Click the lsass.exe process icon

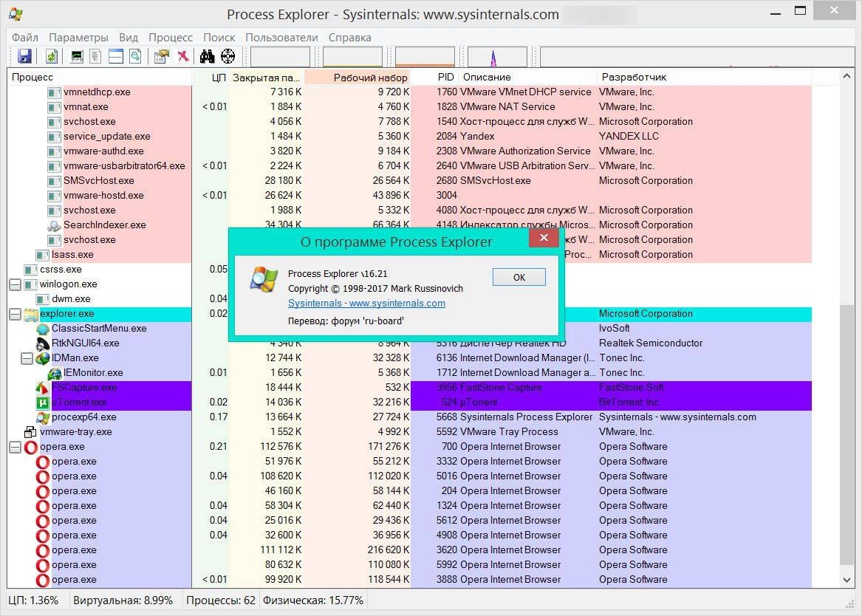[42, 255]
